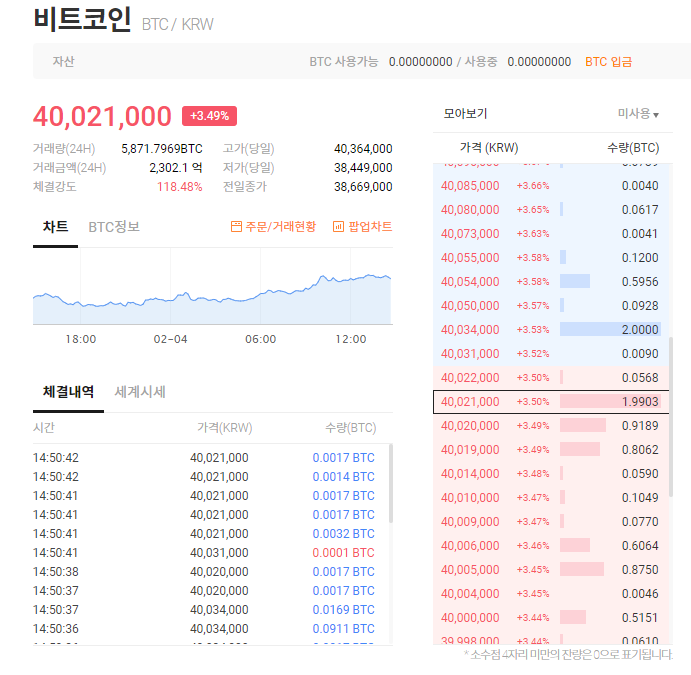Image resolution: width=691 pixels, height=675 pixels.
Task: Select order book price 40,085,000
Action: (470, 185)
